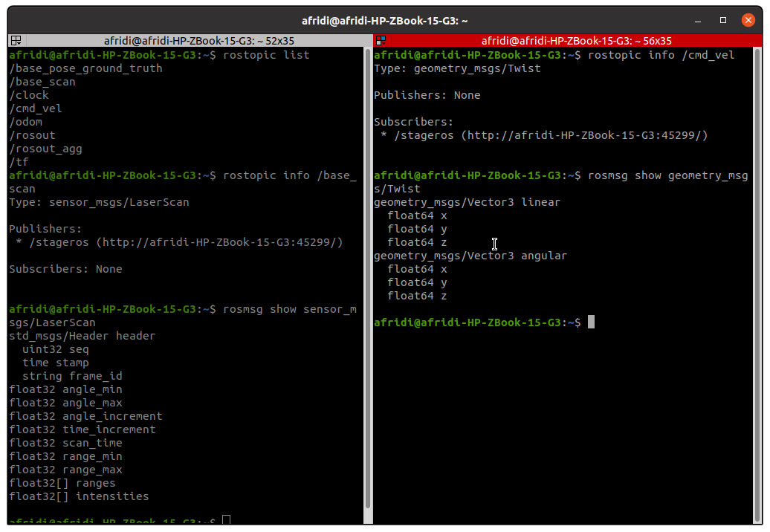The width and height of the screenshot is (770, 532).
Task: Click the 'Subscribers:' heading in the right pane
Action: pyautogui.click(x=413, y=122)
